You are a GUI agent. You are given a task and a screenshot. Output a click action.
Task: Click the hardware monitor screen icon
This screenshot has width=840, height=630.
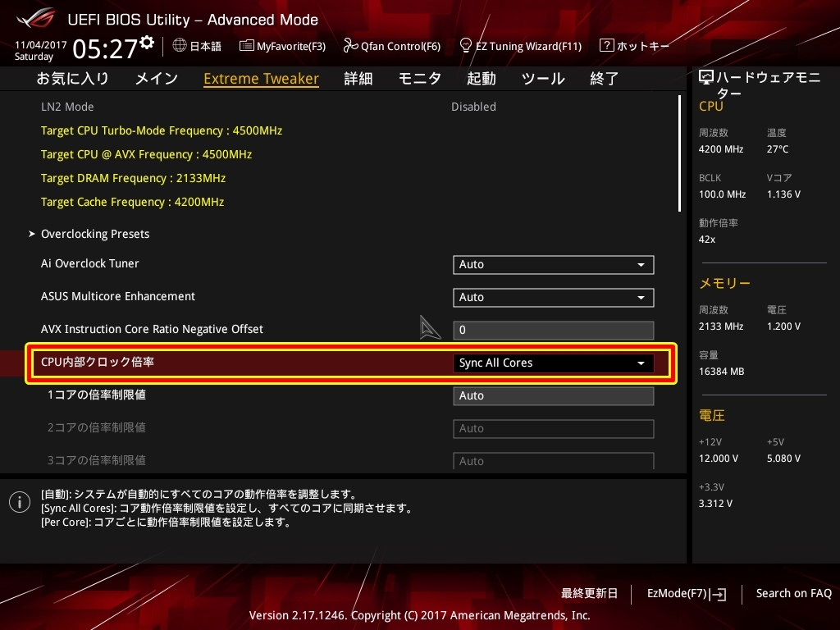[706, 78]
